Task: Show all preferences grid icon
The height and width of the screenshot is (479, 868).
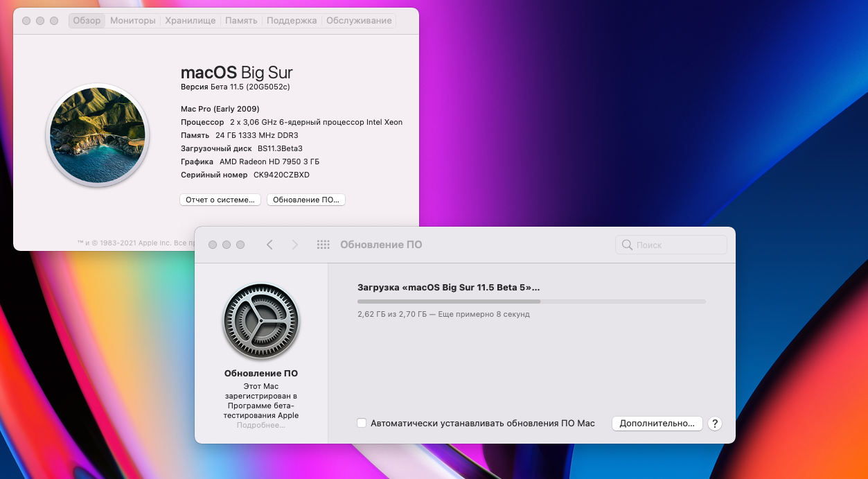Action: click(x=323, y=245)
